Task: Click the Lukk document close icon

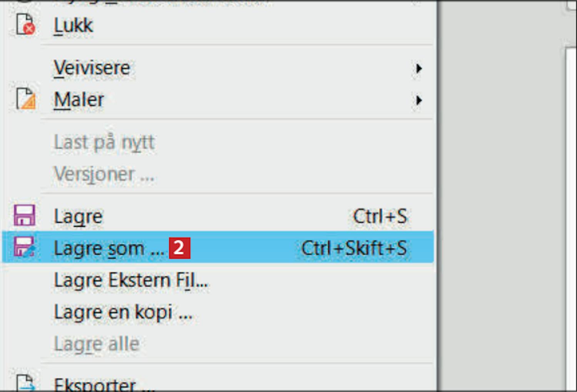Action: (x=25, y=25)
